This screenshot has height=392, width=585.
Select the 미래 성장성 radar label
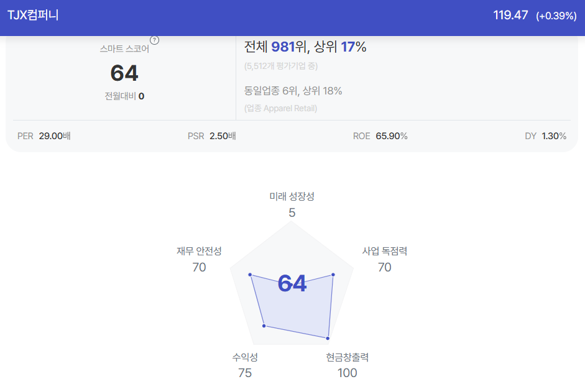tap(292, 196)
